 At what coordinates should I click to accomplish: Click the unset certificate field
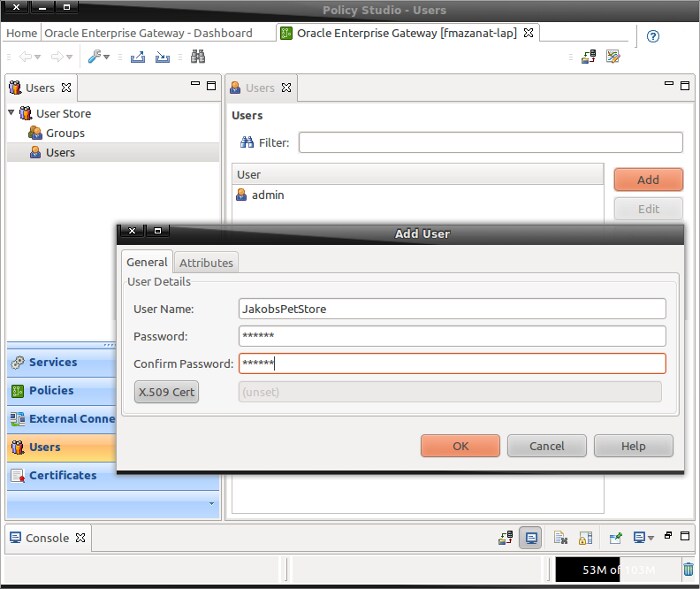[x=450, y=392]
